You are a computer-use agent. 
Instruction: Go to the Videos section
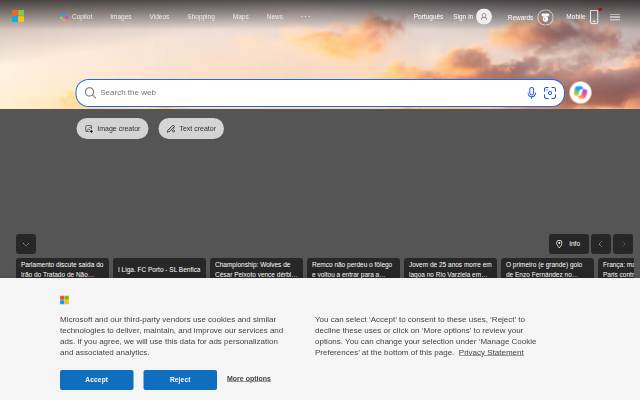159,17
